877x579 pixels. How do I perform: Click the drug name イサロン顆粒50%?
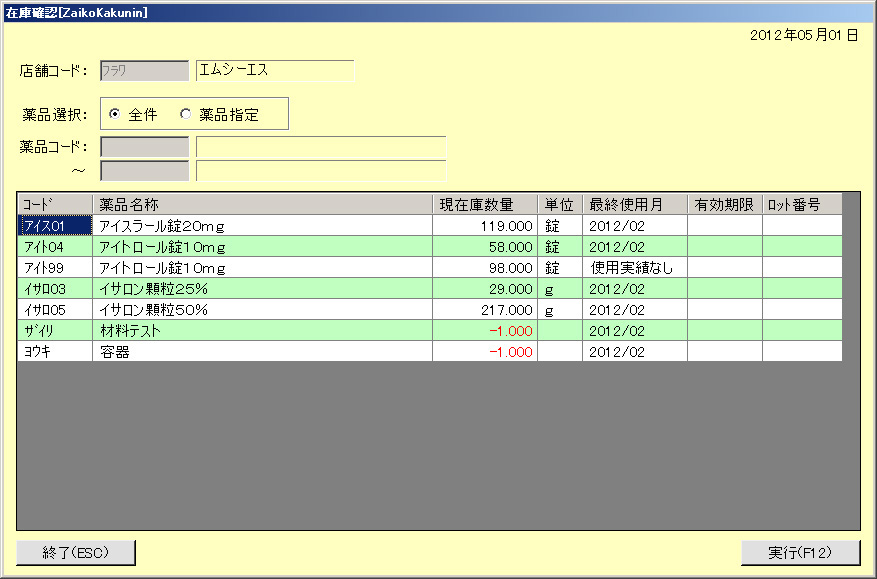262,309
